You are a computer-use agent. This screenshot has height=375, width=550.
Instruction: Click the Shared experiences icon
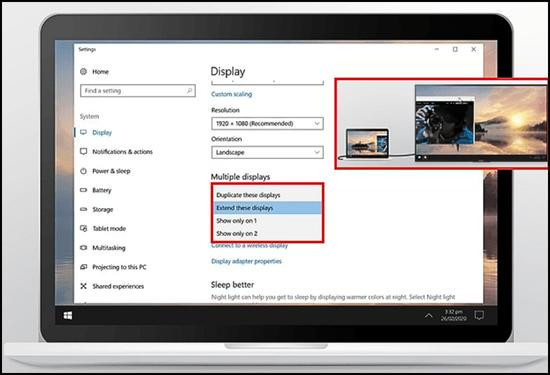(83, 286)
